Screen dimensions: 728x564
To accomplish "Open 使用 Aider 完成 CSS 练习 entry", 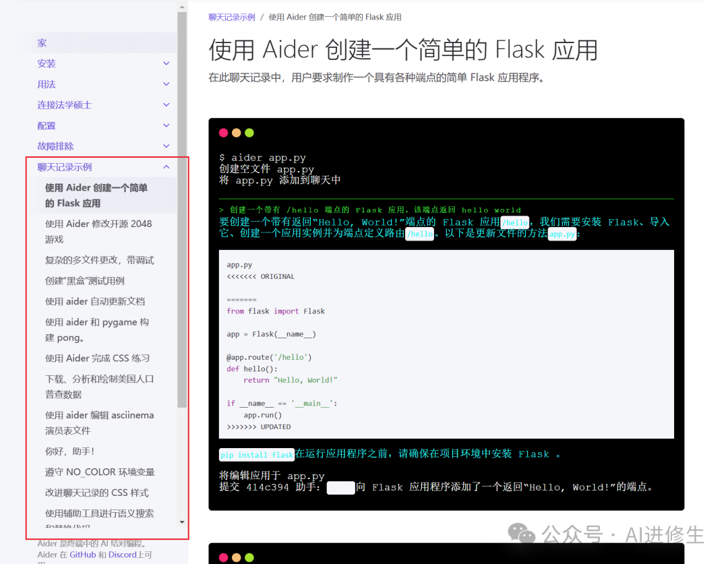I will (x=97, y=358).
